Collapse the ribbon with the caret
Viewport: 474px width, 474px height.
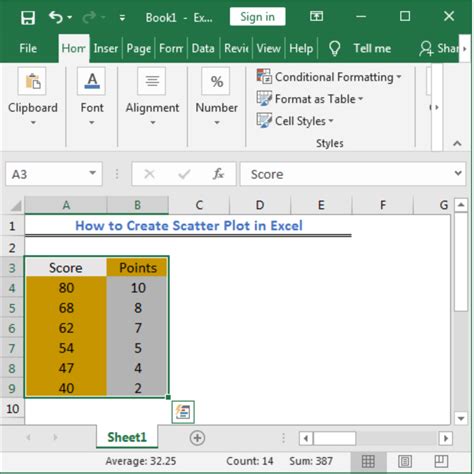[x=457, y=144]
